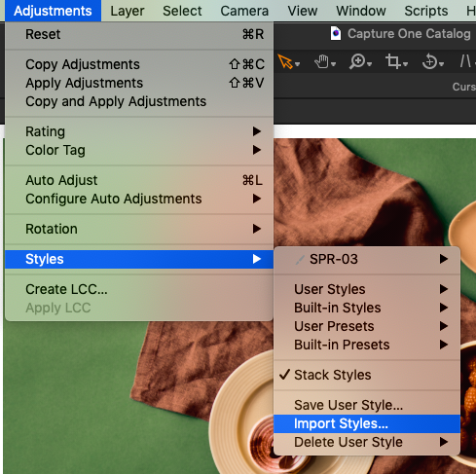The height and width of the screenshot is (474, 476).
Task: Activate the Crop tool
Action: (x=393, y=61)
